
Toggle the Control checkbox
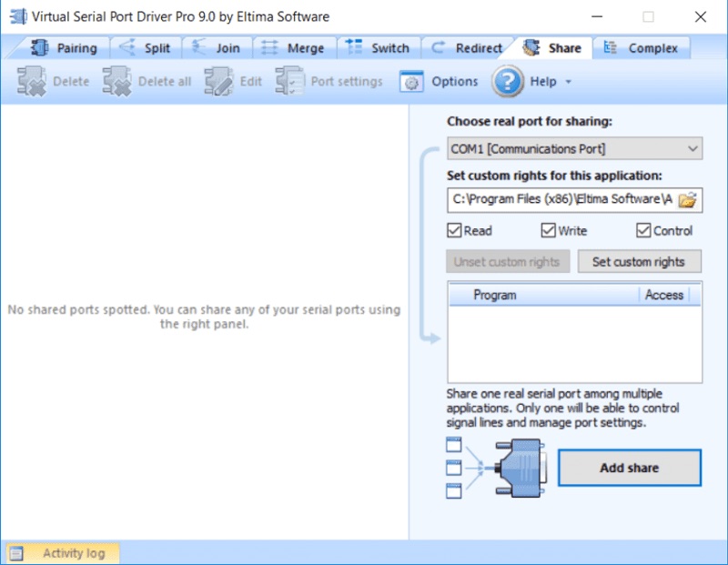pos(643,230)
